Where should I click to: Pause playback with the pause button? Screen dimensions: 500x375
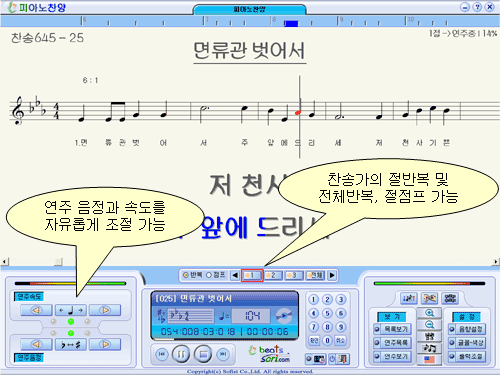pyautogui.click(x=181, y=354)
